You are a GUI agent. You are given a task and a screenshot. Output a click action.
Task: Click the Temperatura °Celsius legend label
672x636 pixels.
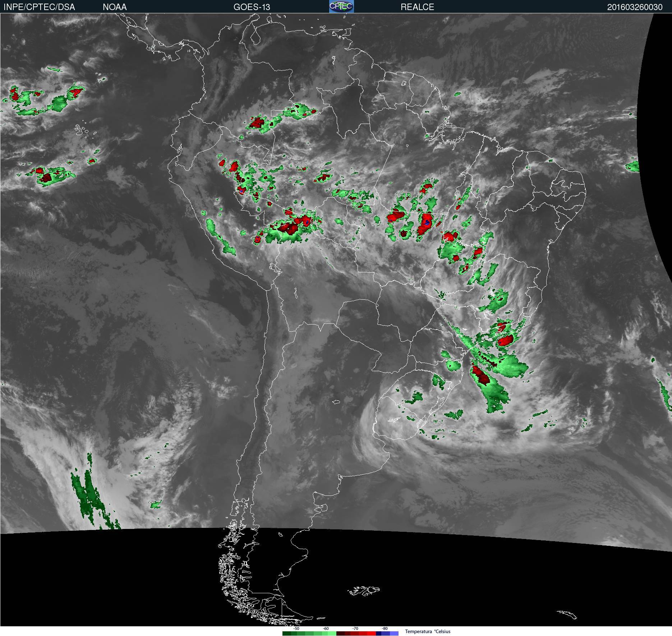428,631
